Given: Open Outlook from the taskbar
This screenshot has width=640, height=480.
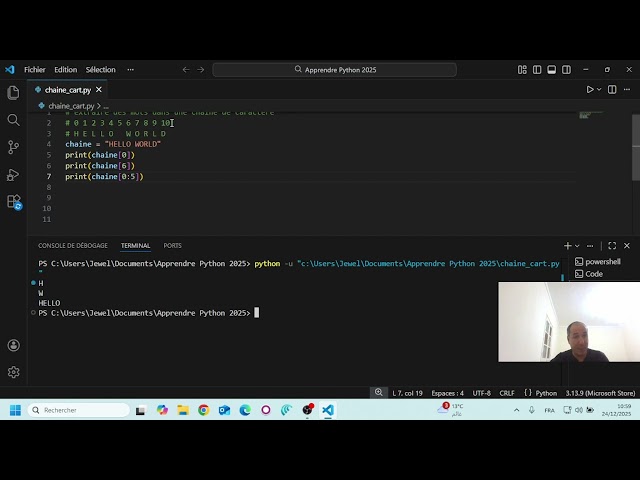Looking at the screenshot, I should (x=224, y=410).
